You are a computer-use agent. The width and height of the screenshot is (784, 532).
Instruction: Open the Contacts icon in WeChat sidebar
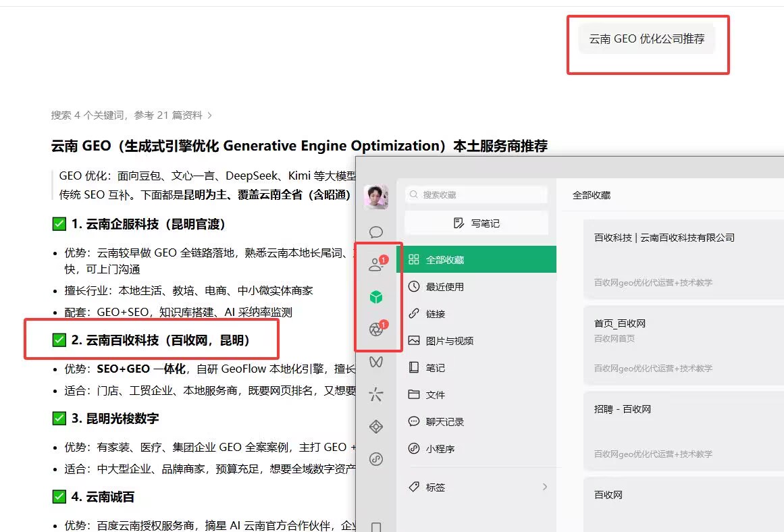click(x=376, y=264)
